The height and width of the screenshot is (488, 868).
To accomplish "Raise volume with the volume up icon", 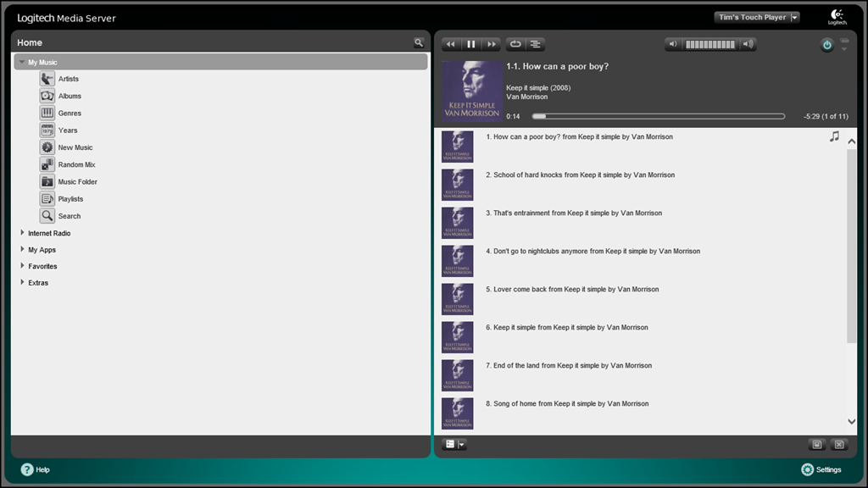I will pyautogui.click(x=748, y=44).
